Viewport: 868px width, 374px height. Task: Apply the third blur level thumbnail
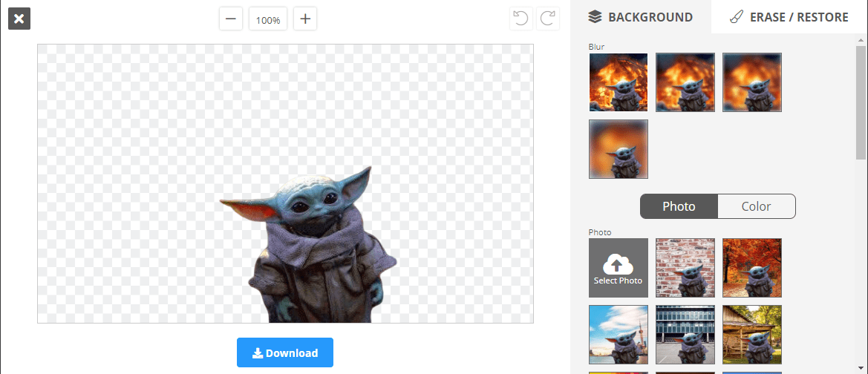pos(751,82)
